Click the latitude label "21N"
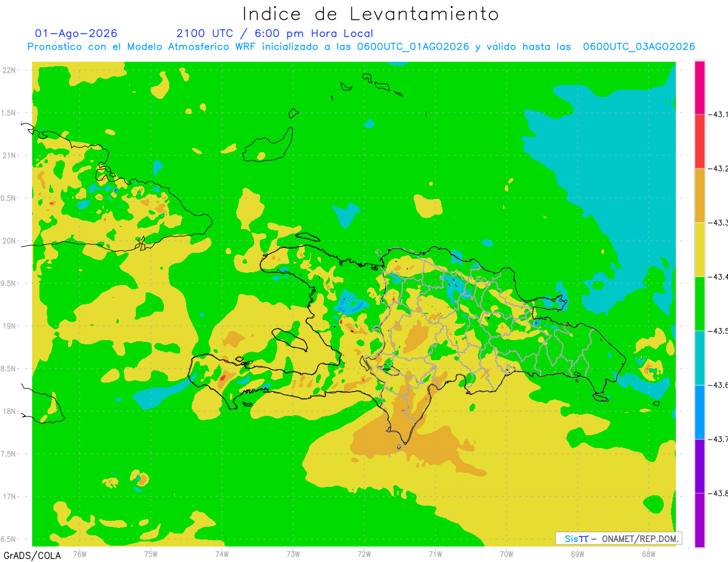This screenshot has width=728, height=562. coord(10,155)
